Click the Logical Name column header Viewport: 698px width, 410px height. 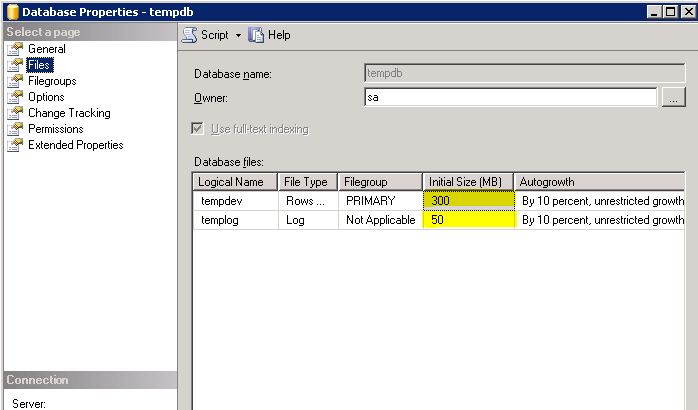[235, 182]
